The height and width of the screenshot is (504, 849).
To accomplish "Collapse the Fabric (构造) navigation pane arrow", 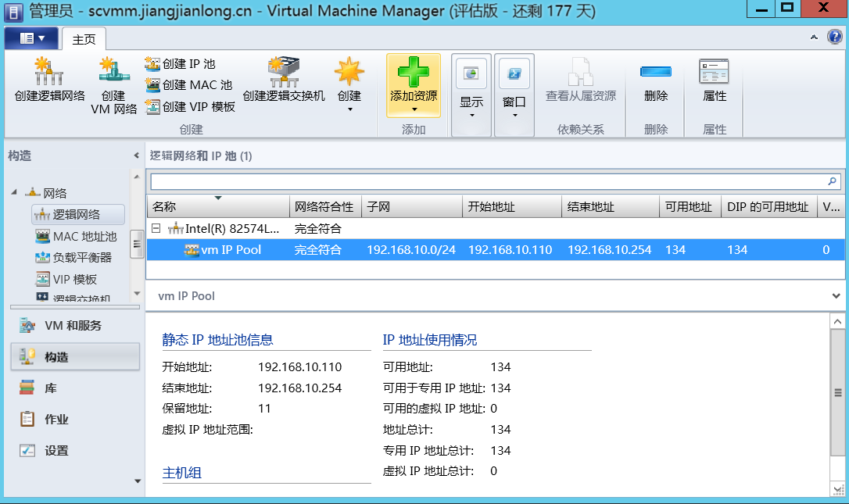I will point(137,156).
